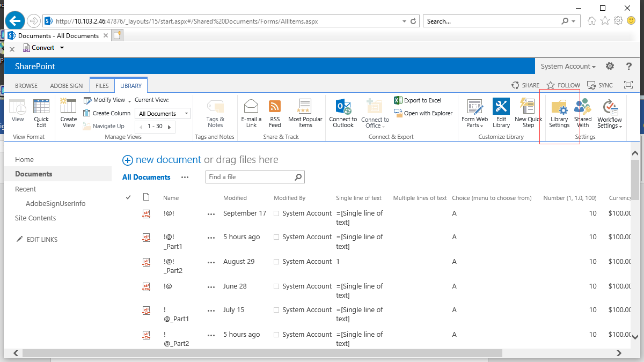Switch to the FILES ribbon tab
Image resolution: width=644 pixels, height=362 pixels.
pyautogui.click(x=102, y=86)
